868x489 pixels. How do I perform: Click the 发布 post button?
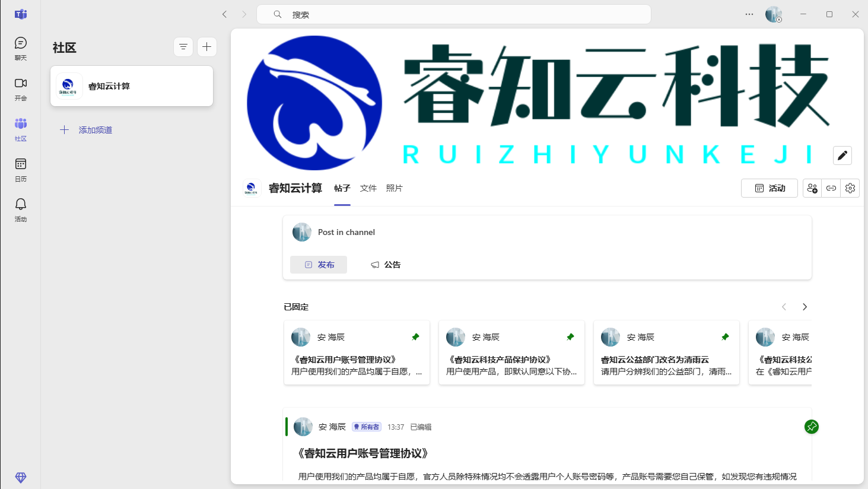point(319,265)
